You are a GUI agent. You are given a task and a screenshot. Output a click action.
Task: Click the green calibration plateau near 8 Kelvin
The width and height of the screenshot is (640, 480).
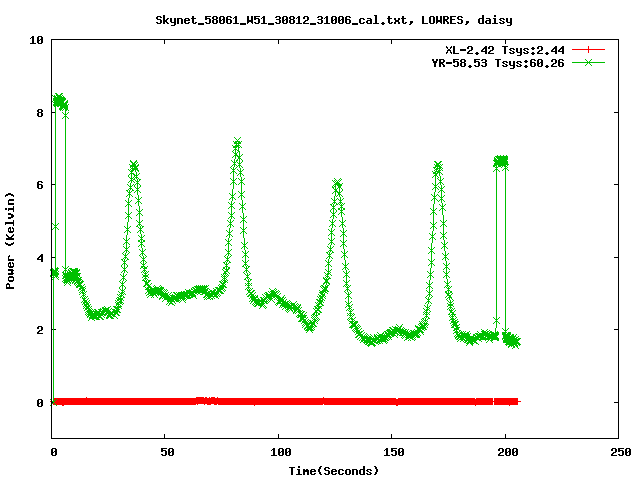coord(60,102)
